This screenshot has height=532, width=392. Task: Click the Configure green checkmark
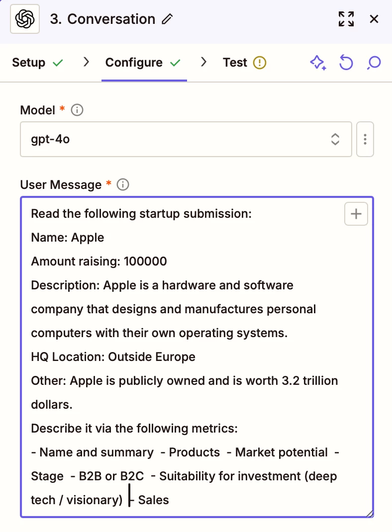coord(175,63)
